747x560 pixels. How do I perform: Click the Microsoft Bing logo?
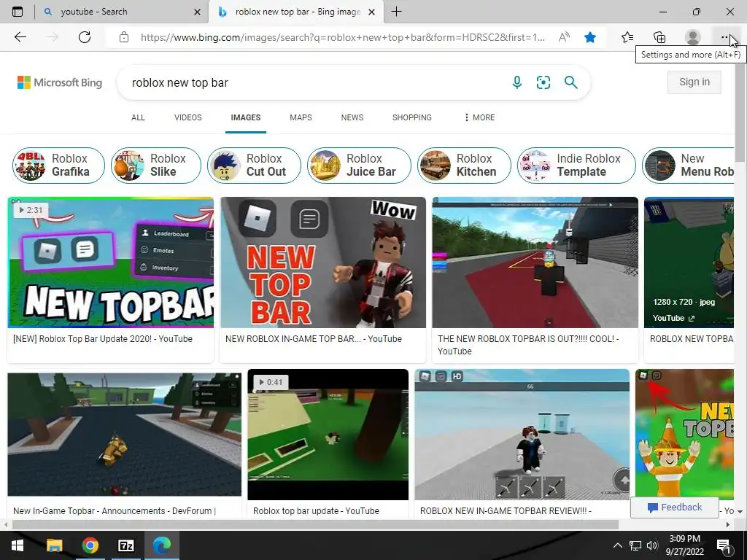point(60,82)
